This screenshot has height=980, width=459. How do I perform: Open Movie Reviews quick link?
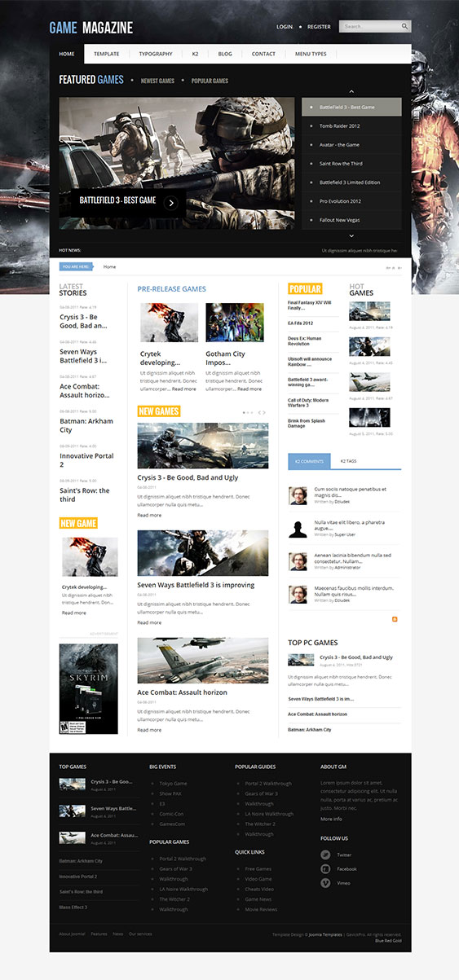tap(261, 909)
